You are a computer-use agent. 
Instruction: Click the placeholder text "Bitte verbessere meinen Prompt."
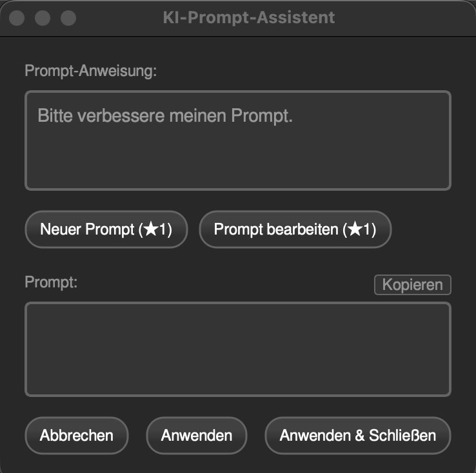[x=165, y=117]
